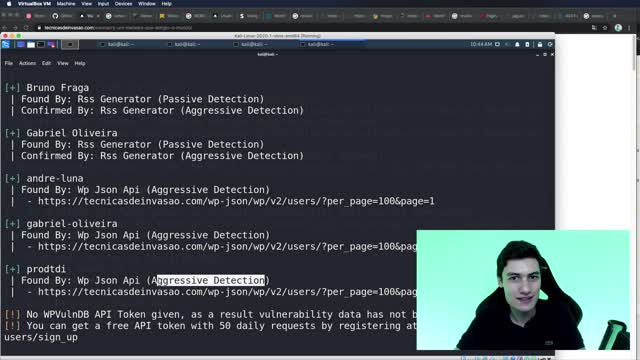Click the username Bruno Fraga
This screenshot has width=640, height=360.
tap(58, 88)
